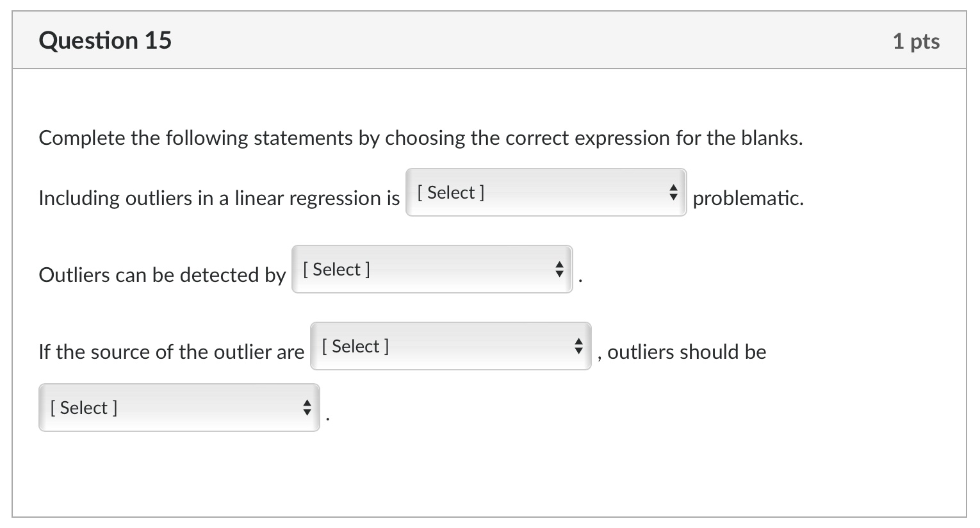
Task: Click the arrow icon on the bottom-left dropdown
Action: 307,408
